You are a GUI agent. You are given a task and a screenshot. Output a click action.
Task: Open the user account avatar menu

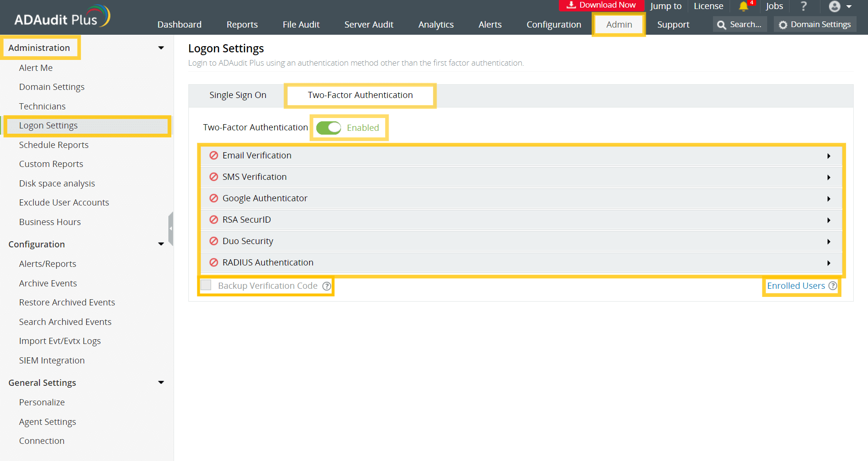840,6
